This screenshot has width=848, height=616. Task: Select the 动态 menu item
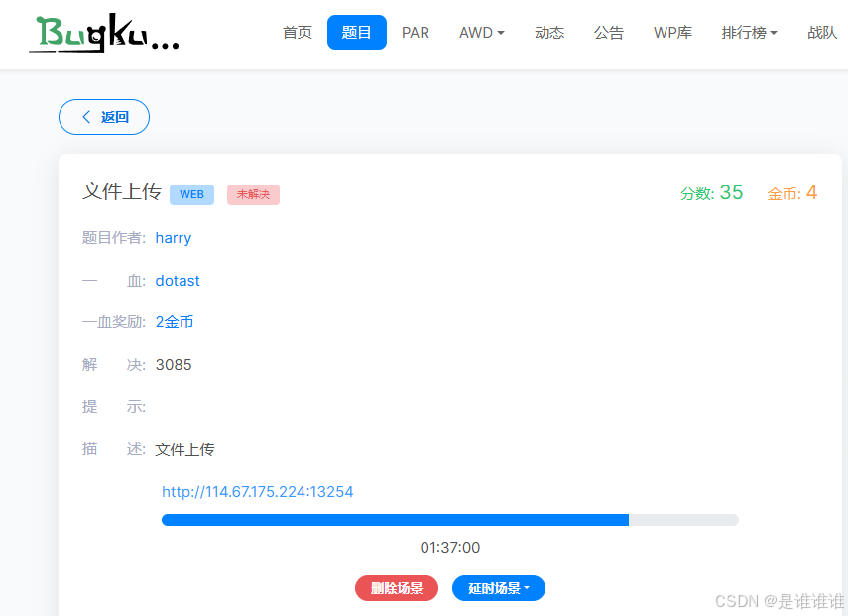point(549,32)
